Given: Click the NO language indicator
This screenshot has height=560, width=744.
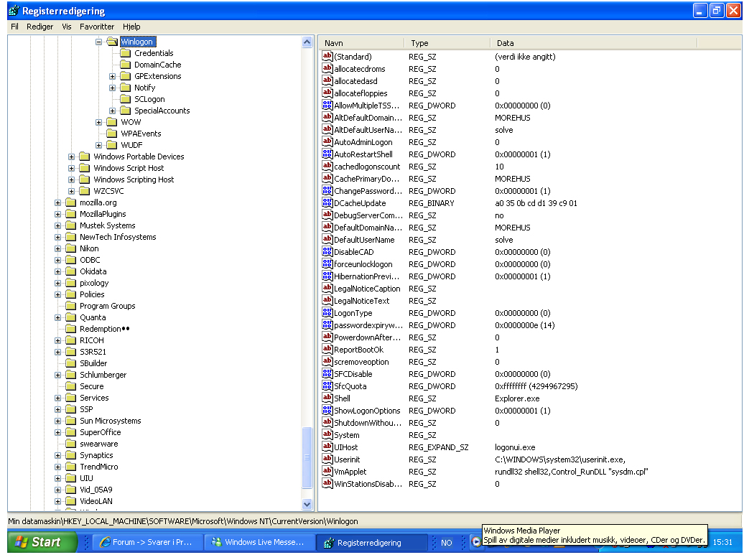Looking at the screenshot, I should click(446, 543).
